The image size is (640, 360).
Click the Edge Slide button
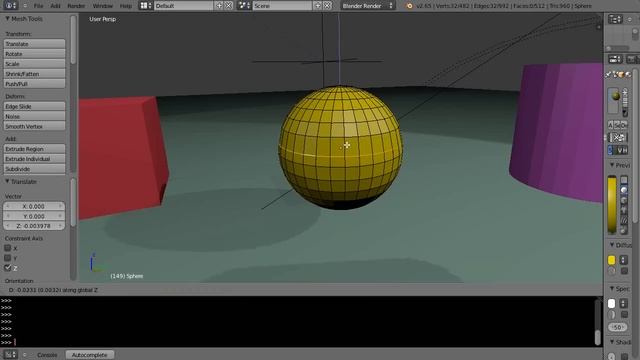pyautogui.click(x=34, y=106)
